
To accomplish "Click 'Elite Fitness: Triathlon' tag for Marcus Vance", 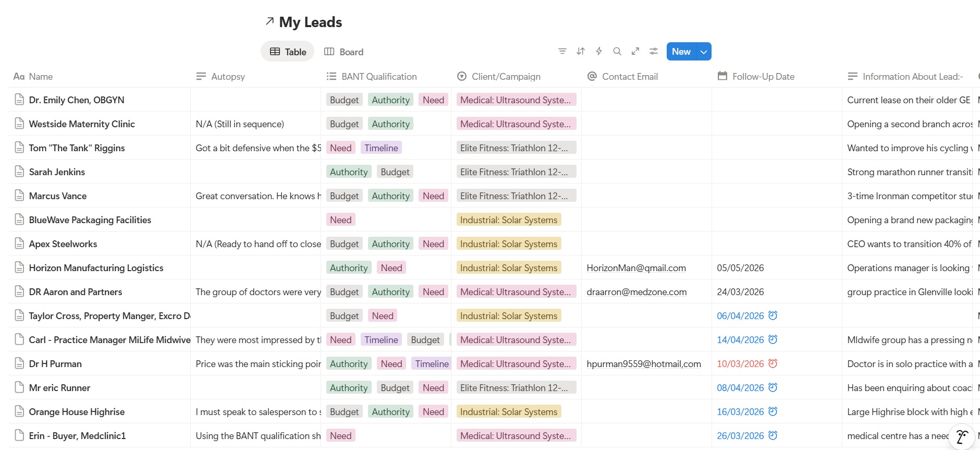I will point(516,196).
